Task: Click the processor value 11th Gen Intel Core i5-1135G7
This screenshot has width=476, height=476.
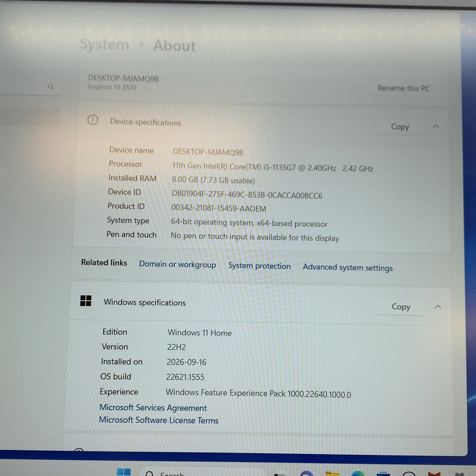Action: coord(273,167)
